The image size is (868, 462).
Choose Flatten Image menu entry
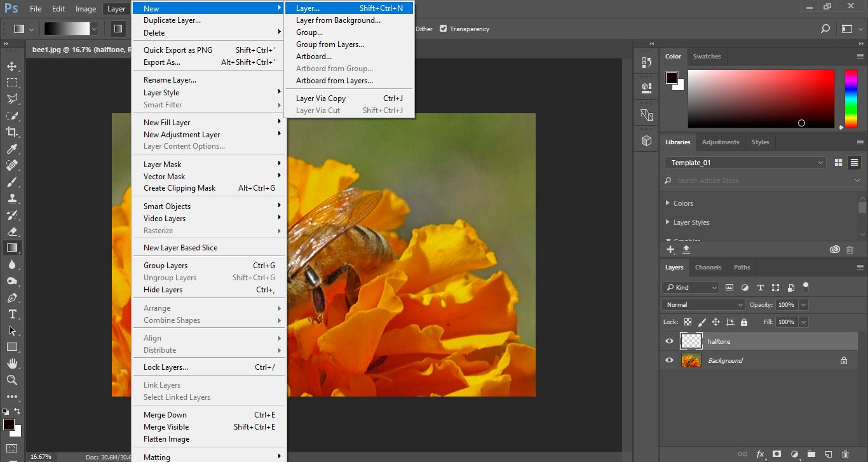(x=208, y=439)
